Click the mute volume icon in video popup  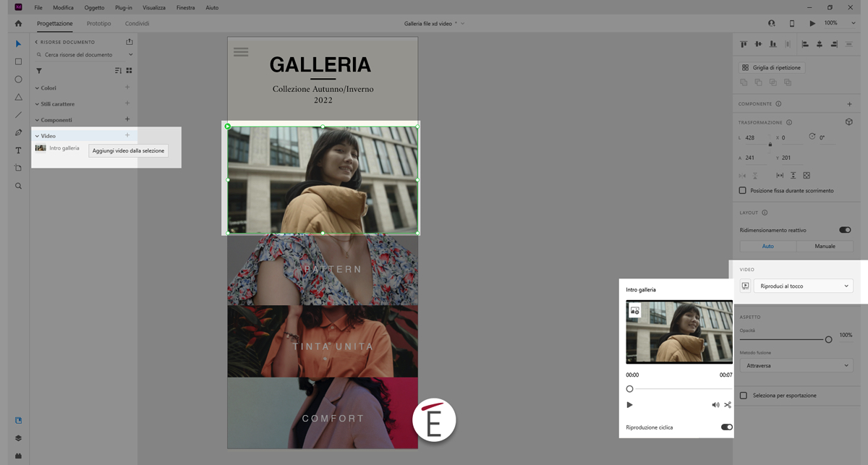coord(715,405)
